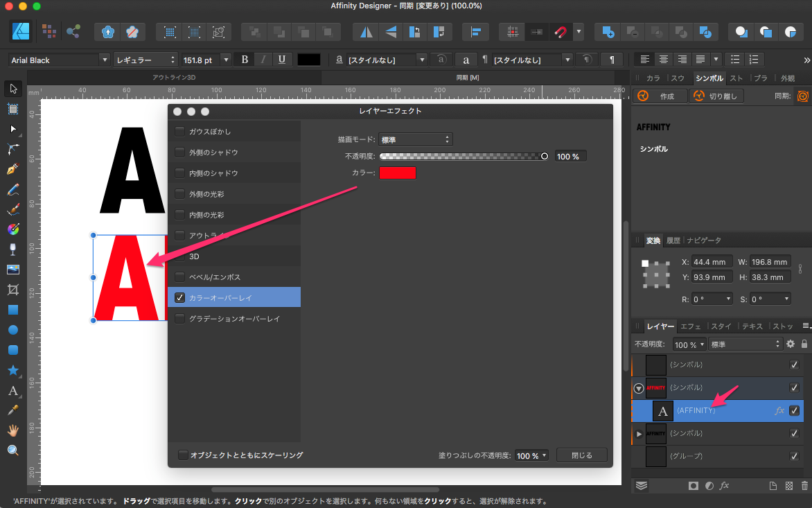Select the Zoom magnifier tool
Screen dimensions: 812x508
[x=13, y=450]
